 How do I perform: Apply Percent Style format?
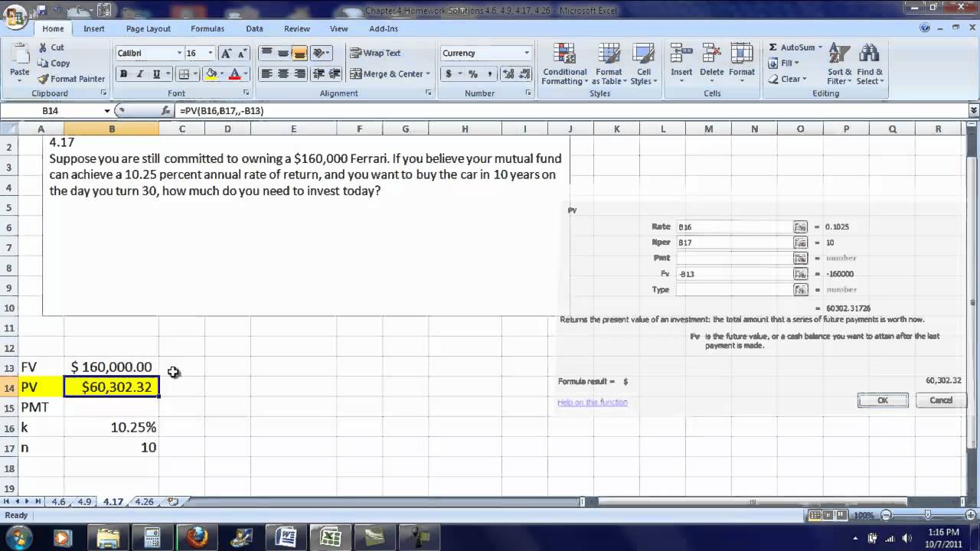(x=473, y=74)
